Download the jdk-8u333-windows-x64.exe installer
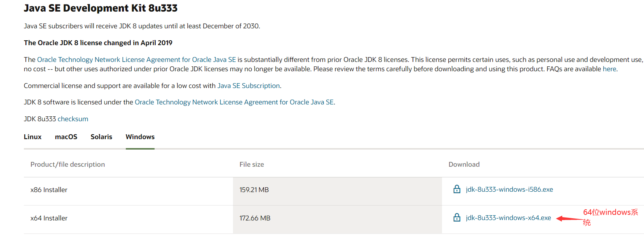Viewport: 644px width, 235px height. [x=508, y=218]
